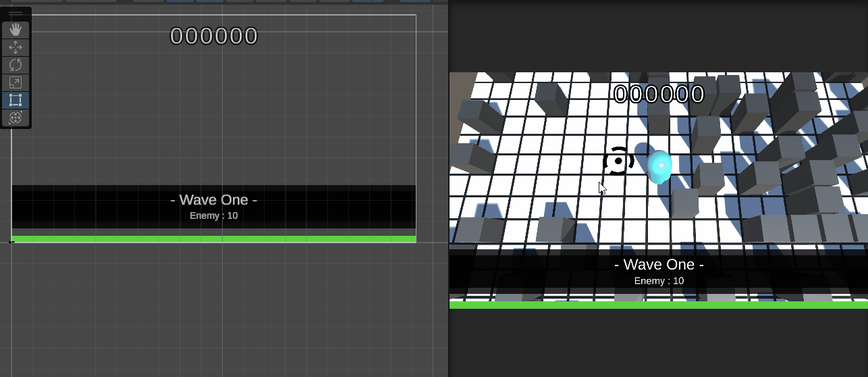This screenshot has height=377, width=868.
Task: Click the black wave banner panel in Scene view
Action: pyautogui.click(x=214, y=207)
